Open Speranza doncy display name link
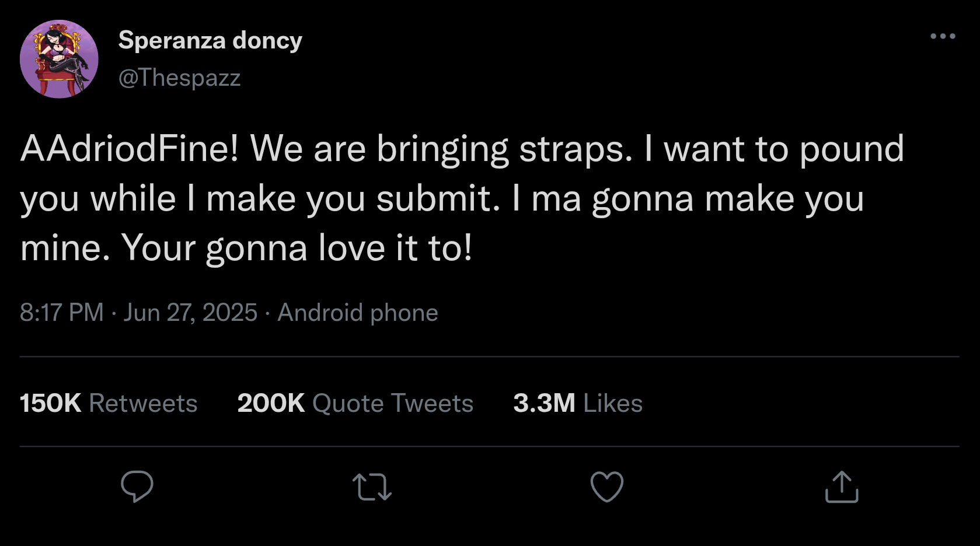This screenshot has width=980, height=546. click(210, 40)
